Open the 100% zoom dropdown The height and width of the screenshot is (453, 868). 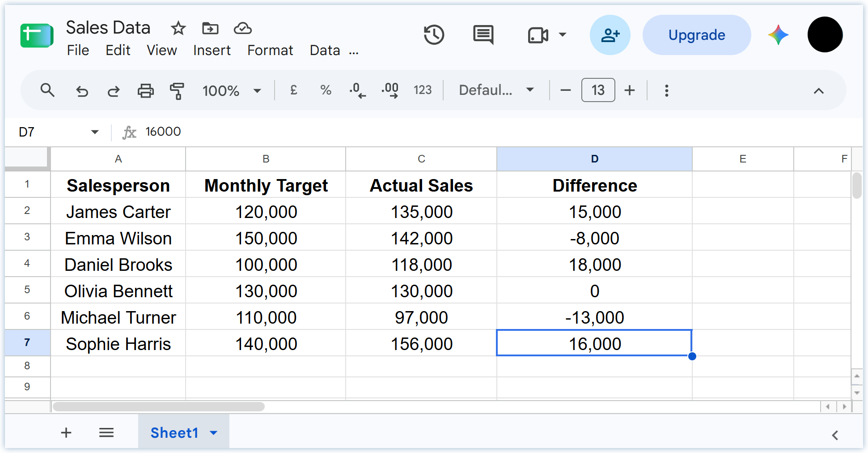pyautogui.click(x=231, y=91)
